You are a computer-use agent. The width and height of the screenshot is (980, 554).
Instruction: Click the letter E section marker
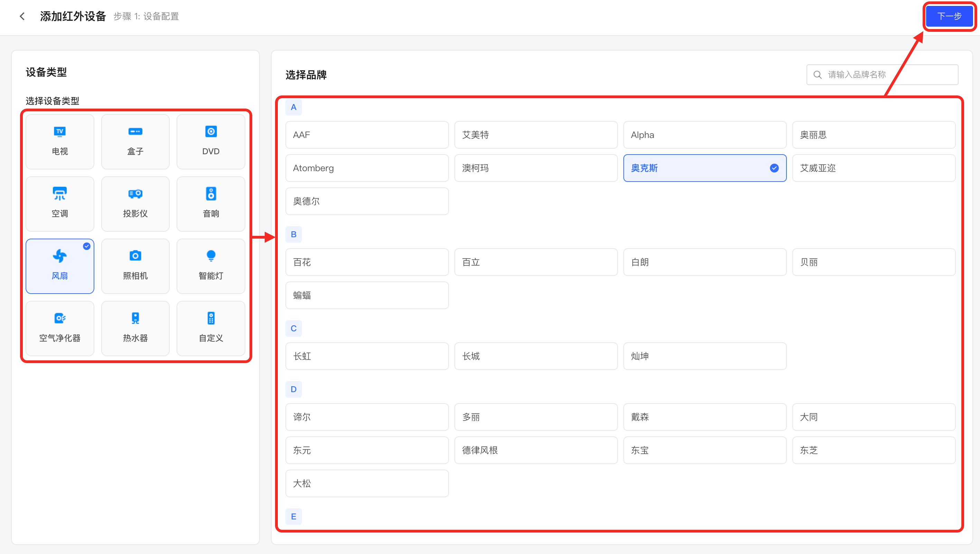pyautogui.click(x=293, y=517)
